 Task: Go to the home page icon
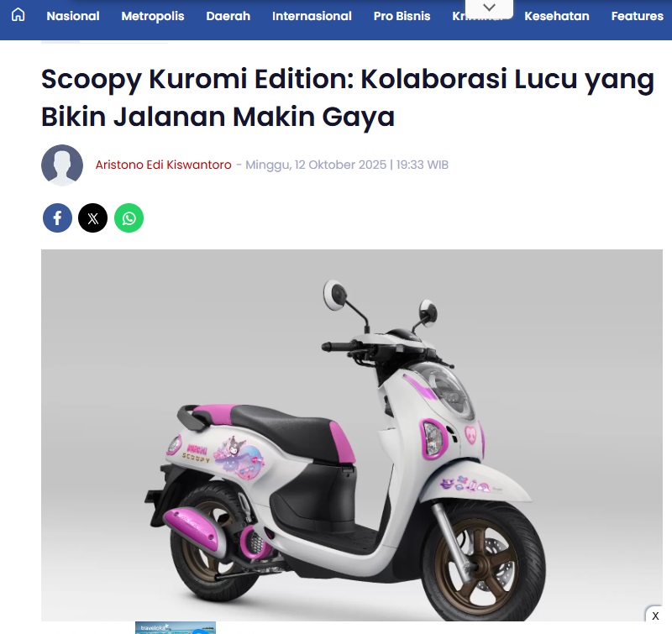click(18, 15)
